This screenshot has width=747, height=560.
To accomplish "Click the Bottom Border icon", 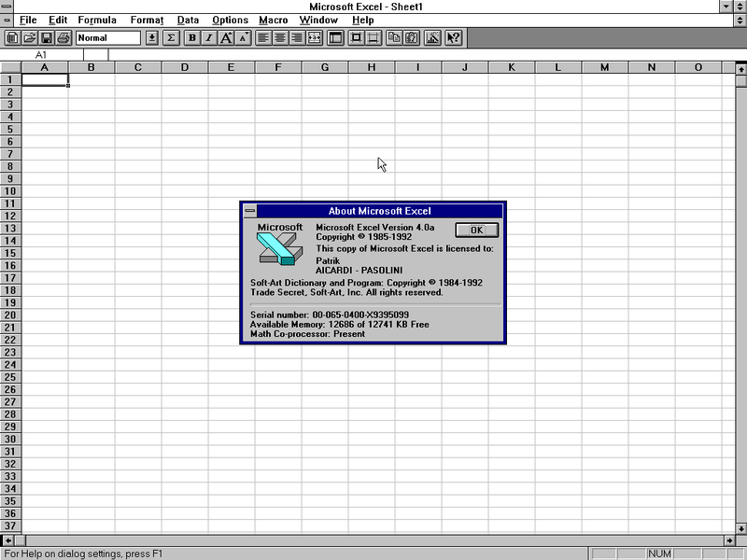I will pos(373,38).
